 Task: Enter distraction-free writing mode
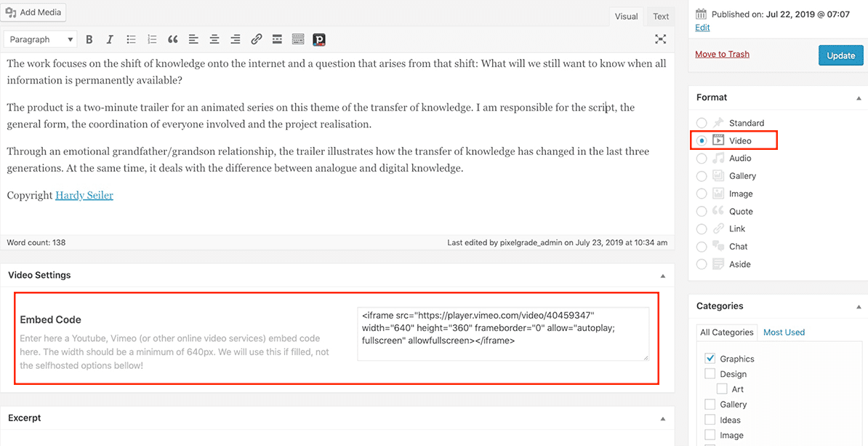pos(660,39)
